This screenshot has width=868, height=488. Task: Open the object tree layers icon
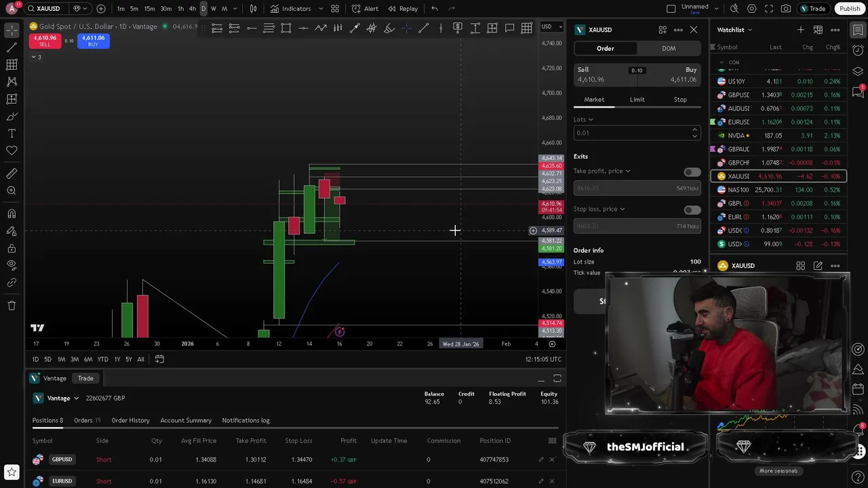pos(858,71)
